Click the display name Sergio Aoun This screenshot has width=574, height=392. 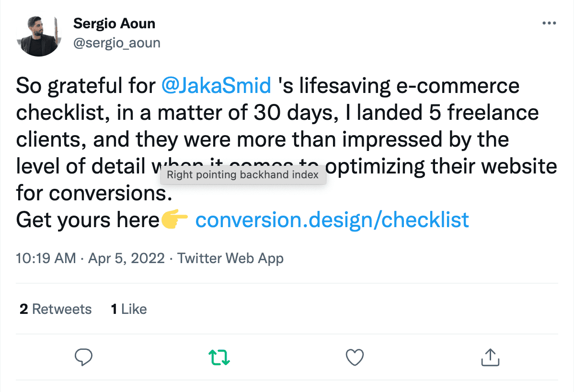[114, 23]
